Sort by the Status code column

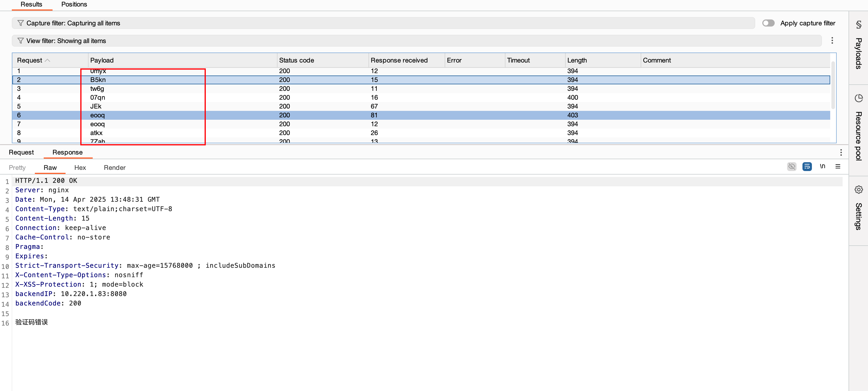(322, 60)
